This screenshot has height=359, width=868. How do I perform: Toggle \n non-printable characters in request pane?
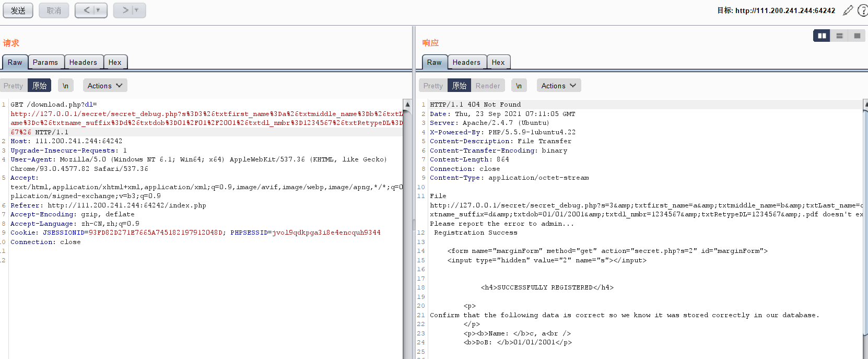(65, 86)
